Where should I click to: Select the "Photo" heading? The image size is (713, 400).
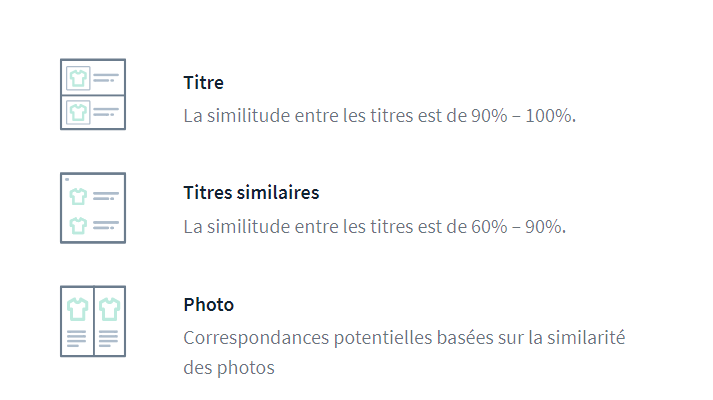(x=208, y=305)
